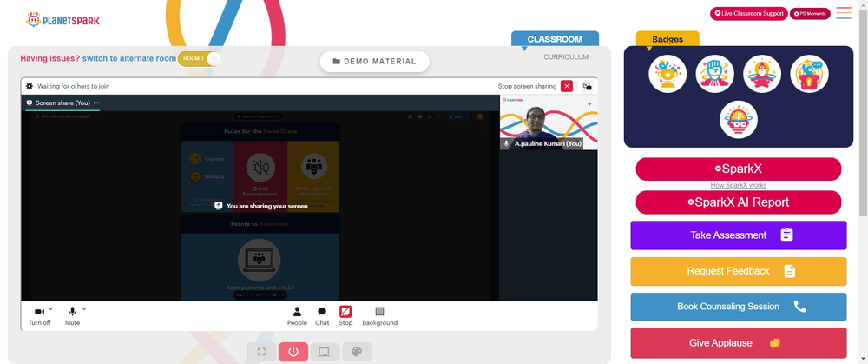
Task: Click A.pauline Kumari video thumbnail
Action: [x=549, y=122]
